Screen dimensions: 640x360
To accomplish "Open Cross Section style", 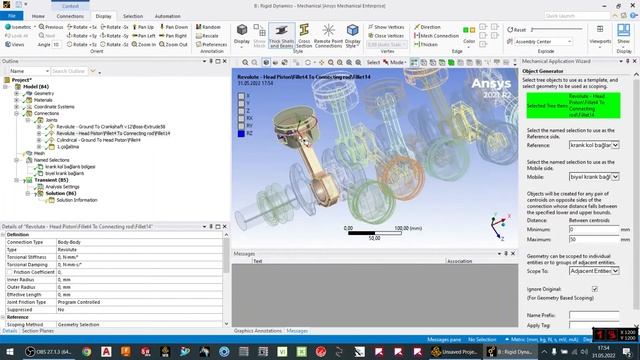I will pyautogui.click(x=304, y=36).
